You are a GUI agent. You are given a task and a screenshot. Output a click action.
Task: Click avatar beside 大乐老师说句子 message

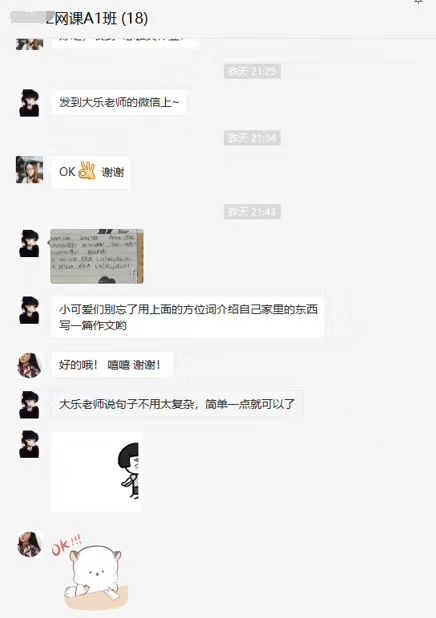click(30, 404)
